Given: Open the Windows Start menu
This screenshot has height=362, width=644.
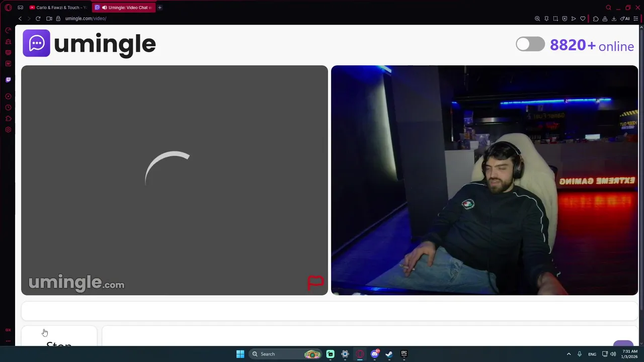Looking at the screenshot, I should 240,354.
